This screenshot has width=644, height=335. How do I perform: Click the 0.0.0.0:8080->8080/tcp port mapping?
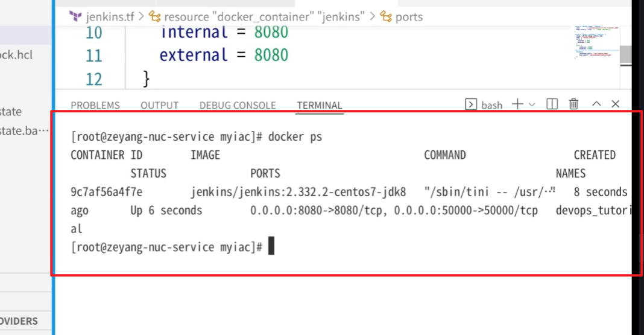(317, 211)
